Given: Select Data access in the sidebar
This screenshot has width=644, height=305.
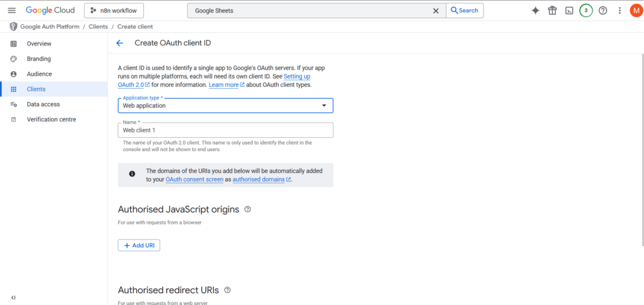Looking at the screenshot, I should pos(43,104).
